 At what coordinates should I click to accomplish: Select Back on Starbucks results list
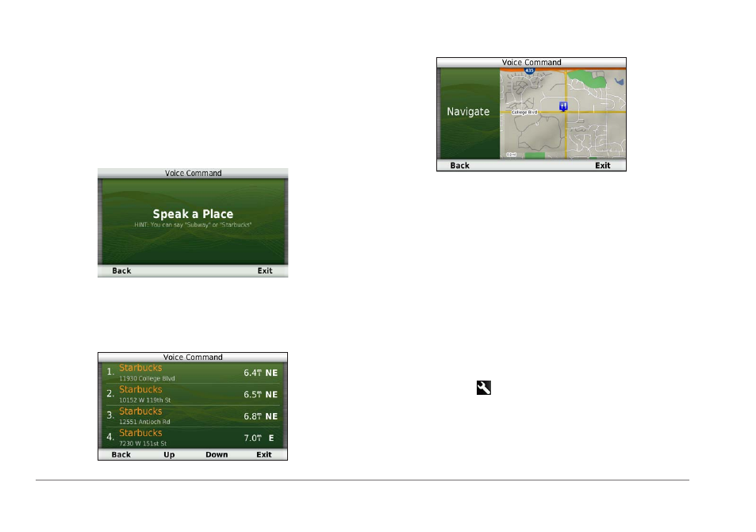point(121,454)
